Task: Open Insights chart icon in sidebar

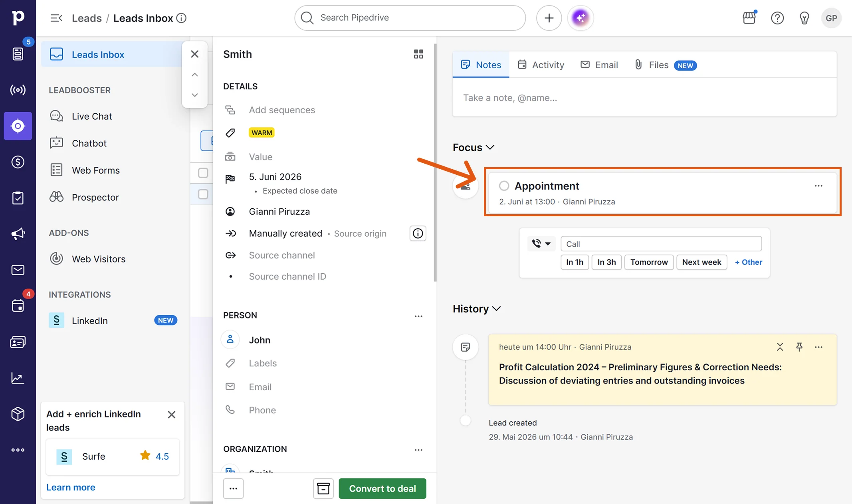Action: click(x=18, y=378)
